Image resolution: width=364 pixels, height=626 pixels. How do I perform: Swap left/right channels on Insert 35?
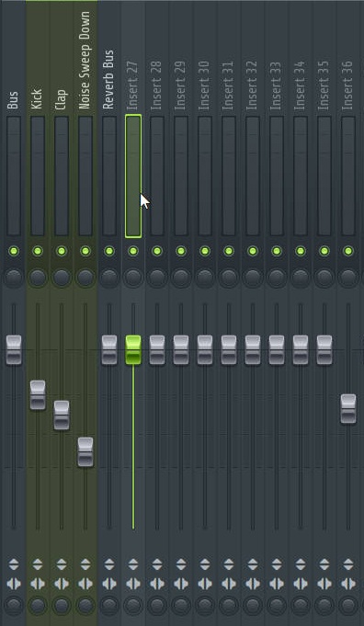324,584
